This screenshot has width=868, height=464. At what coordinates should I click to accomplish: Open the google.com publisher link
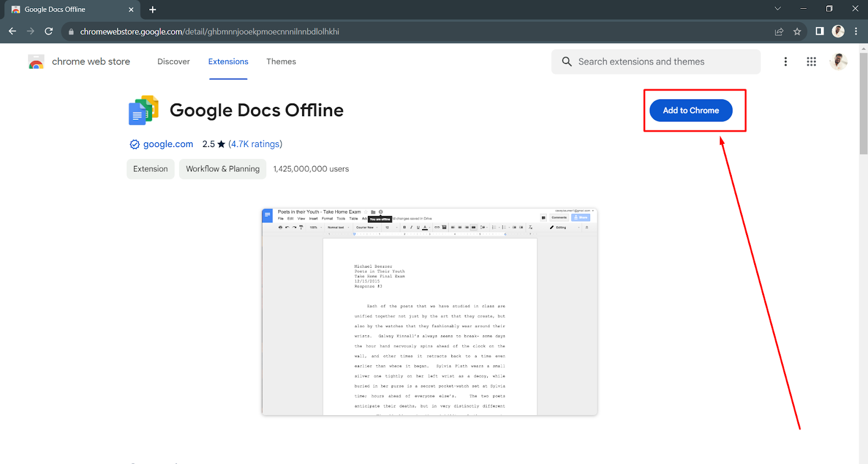(168, 144)
